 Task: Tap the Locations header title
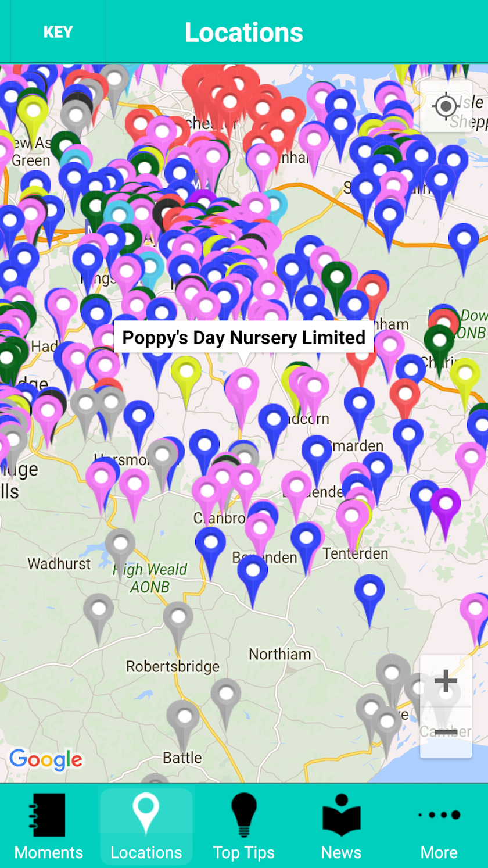pos(244,32)
